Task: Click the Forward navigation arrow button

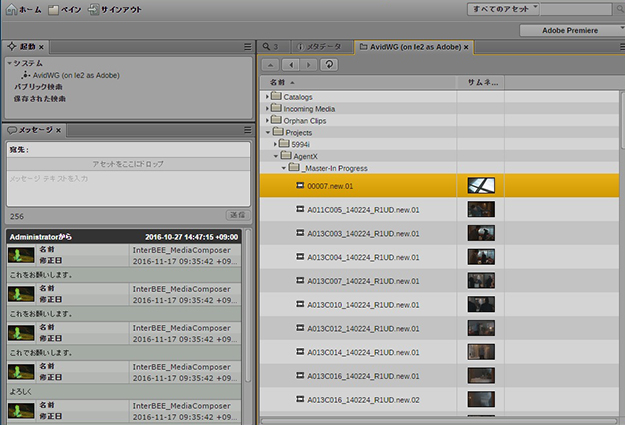Action: 309,65
